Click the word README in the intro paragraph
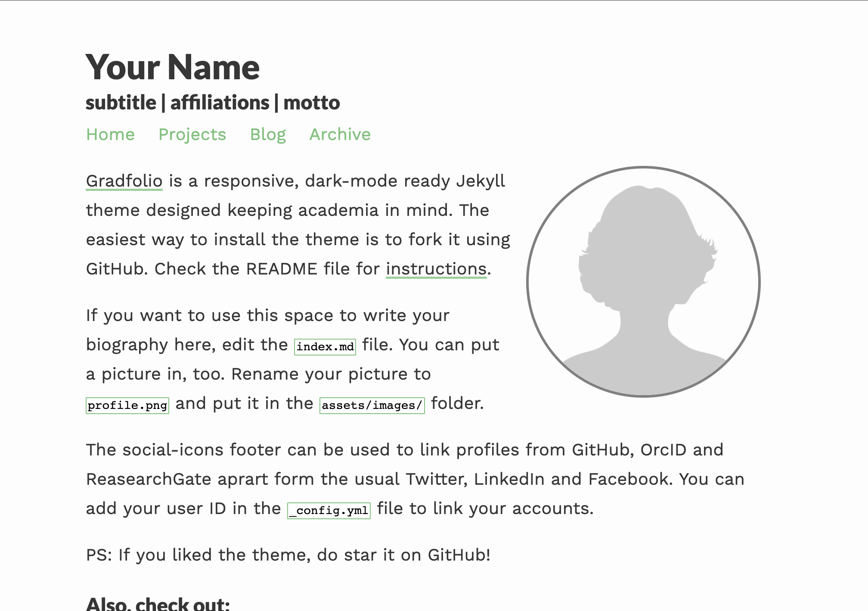 [x=282, y=269]
